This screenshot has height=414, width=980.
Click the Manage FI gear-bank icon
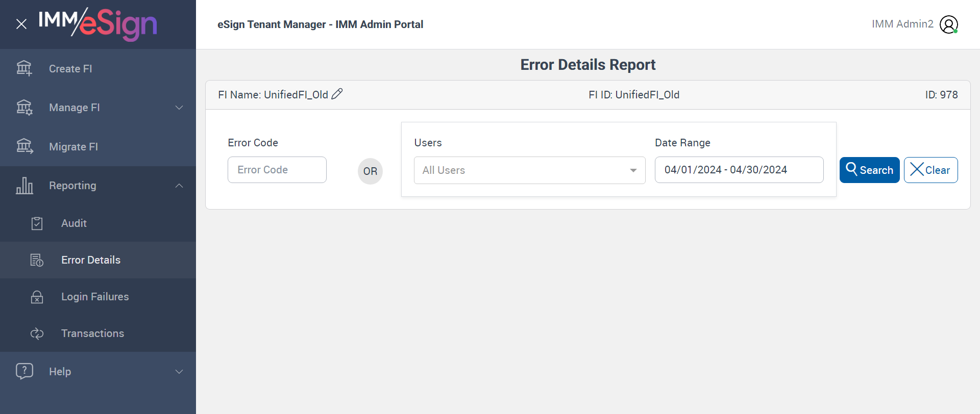pyautogui.click(x=24, y=108)
